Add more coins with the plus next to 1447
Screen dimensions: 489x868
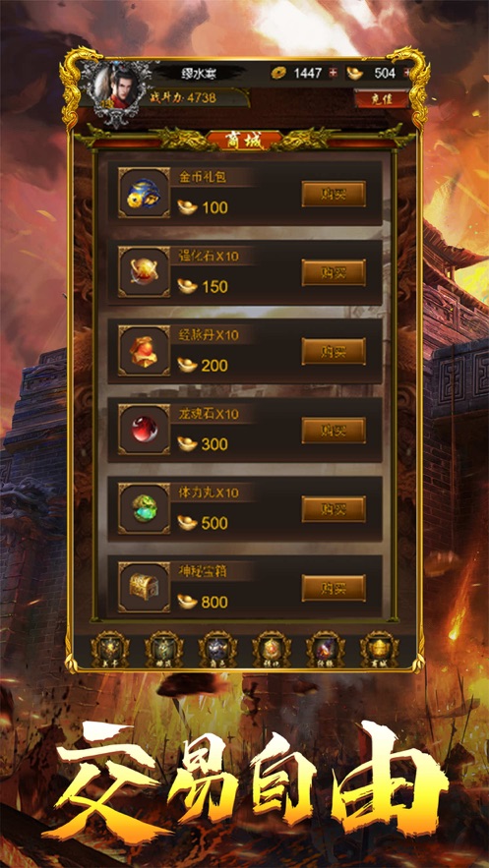pos(333,73)
